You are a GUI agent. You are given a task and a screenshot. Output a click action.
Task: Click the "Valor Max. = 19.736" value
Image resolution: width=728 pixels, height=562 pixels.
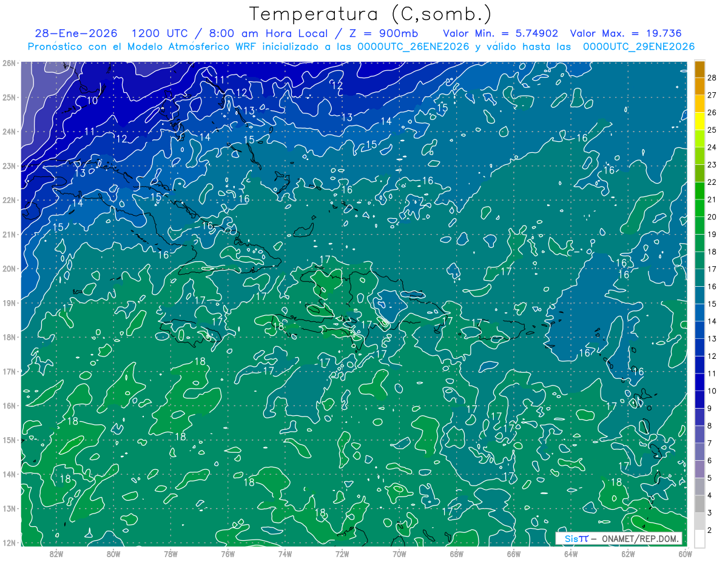pos(625,33)
